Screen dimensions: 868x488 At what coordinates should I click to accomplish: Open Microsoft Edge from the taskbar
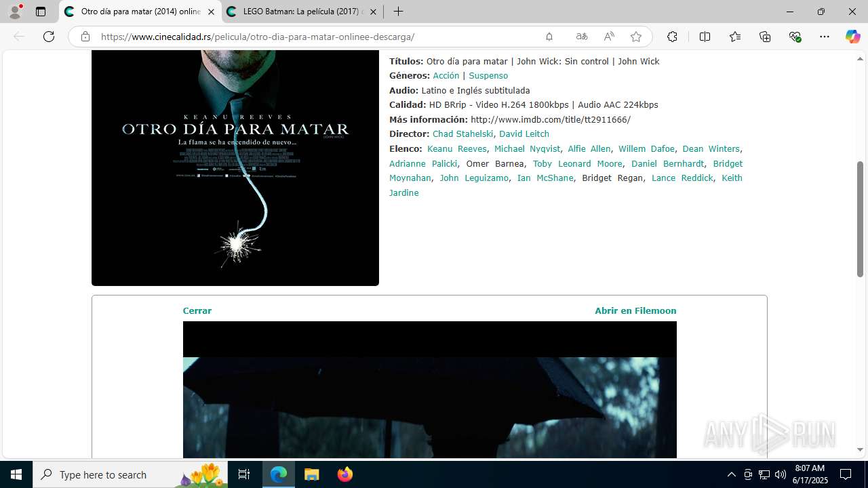pos(279,474)
